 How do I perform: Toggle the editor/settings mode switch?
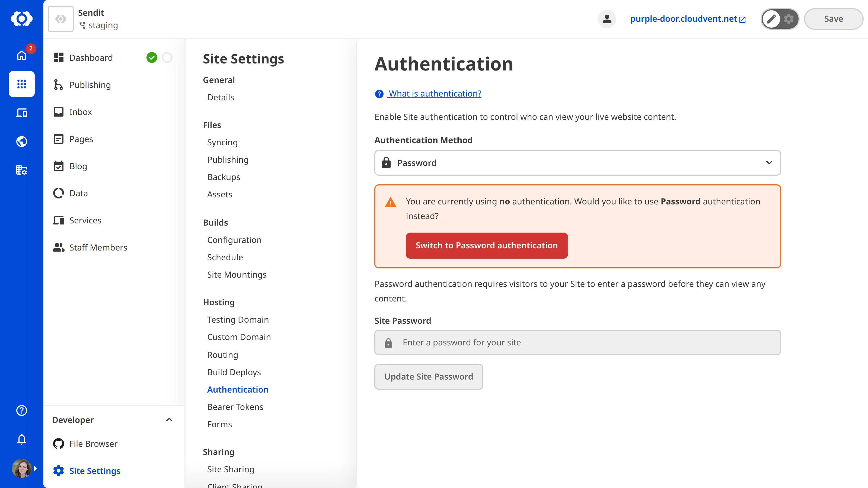coord(780,19)
